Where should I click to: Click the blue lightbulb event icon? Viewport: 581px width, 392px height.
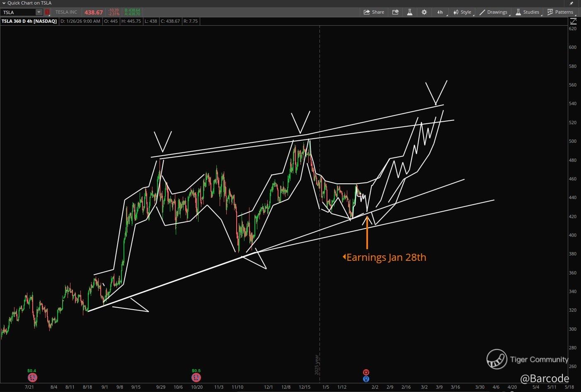point(366,379)
